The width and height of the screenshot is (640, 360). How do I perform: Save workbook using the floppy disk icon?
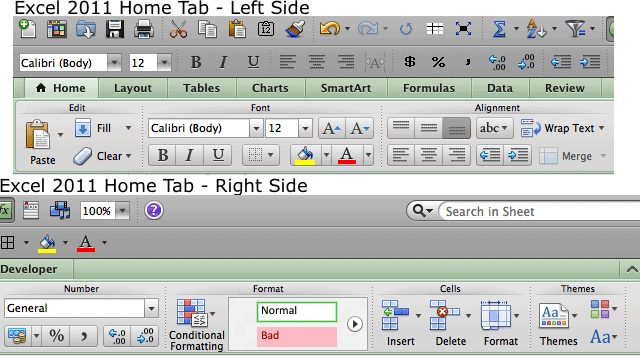pos(115,29)
